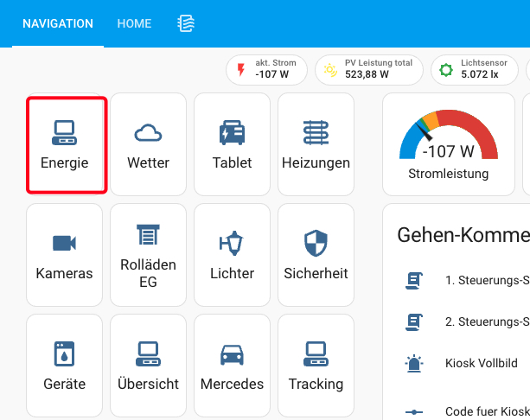The height and width of the screenshot is (420, 530).
Task: Open the Wetter cloud tile
Action: click(x=148, y=144)
